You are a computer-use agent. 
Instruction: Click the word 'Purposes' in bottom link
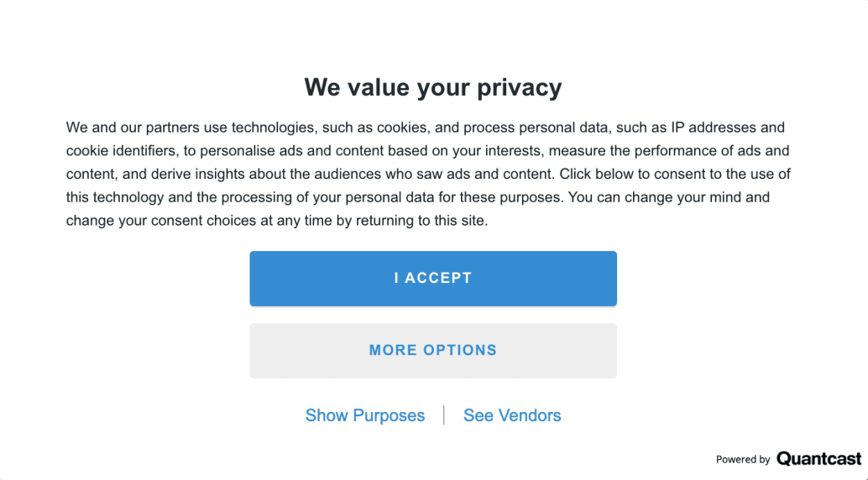point(389,415)
